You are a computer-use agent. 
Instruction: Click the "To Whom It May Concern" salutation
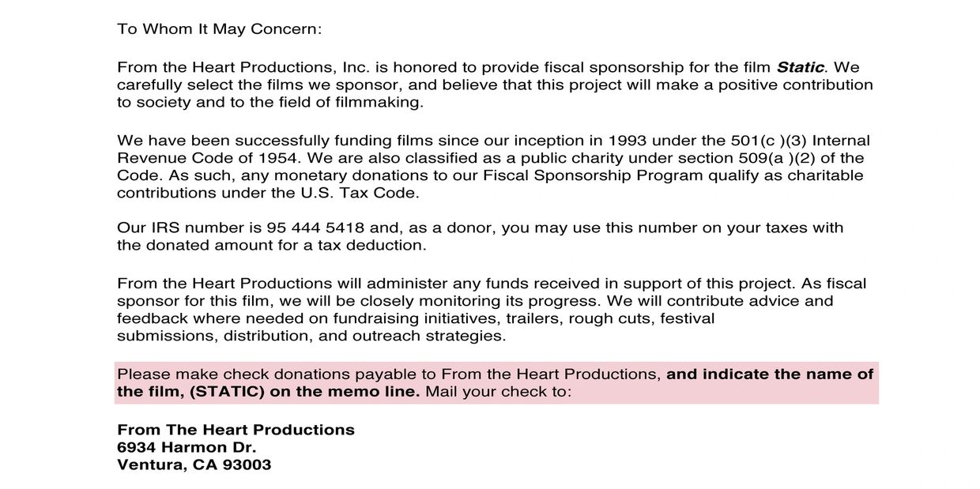pos(219,29)
